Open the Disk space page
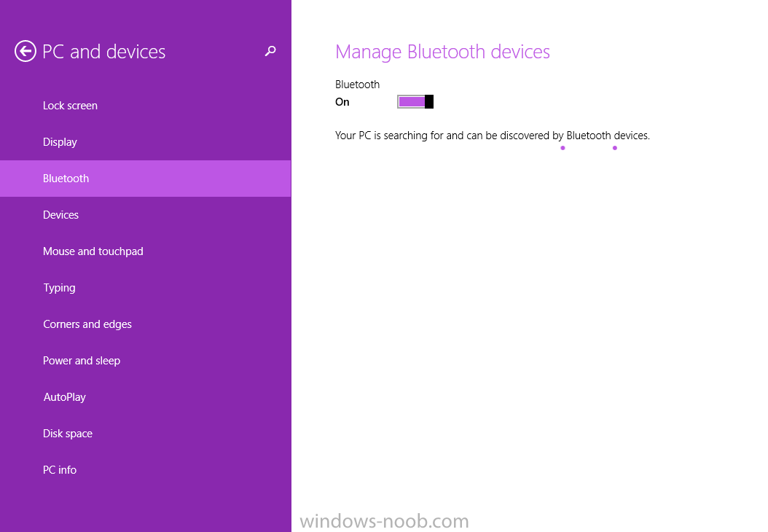The width and height of the screenshot is (768, 532). (68, 434)
